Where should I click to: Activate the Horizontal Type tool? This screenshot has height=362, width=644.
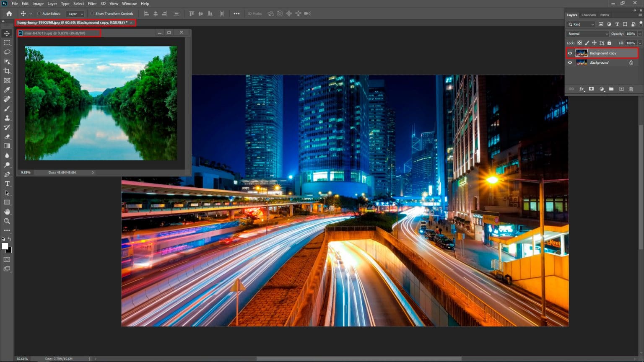(x=7, y=184)
